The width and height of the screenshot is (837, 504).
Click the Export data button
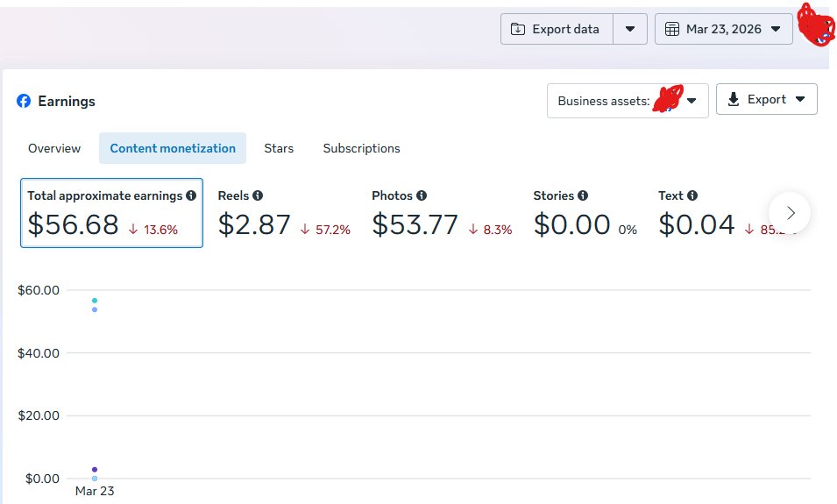click(557, 29)
